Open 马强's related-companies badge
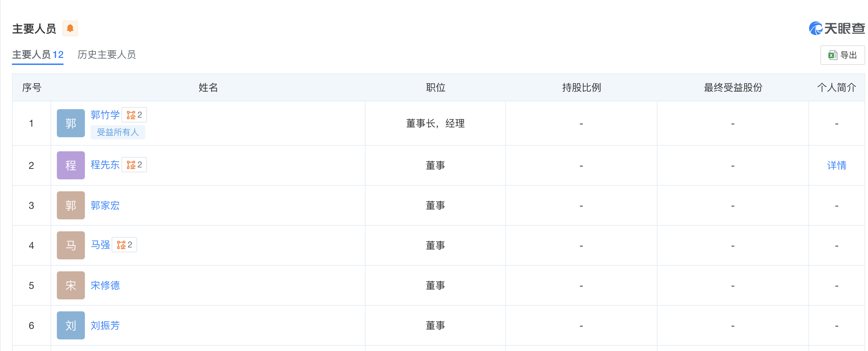The image size is (868, 351). coord(125,245)
